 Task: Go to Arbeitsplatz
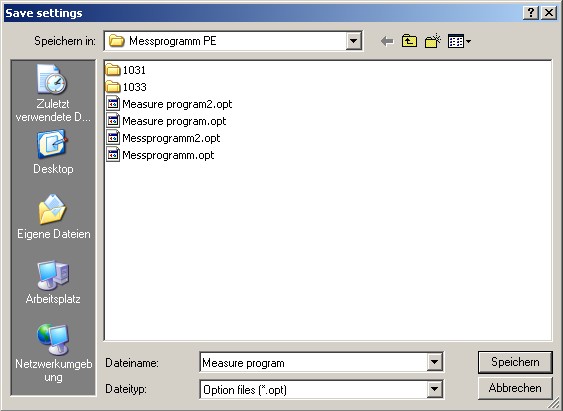pos(53,282)
